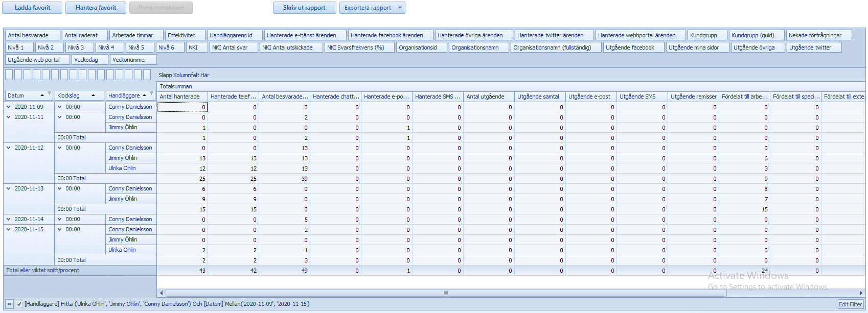The height and width of the screenshot is (313, 868).
Task: Toggle the sort arrow on Klockslag field
Action: point(93,95)
